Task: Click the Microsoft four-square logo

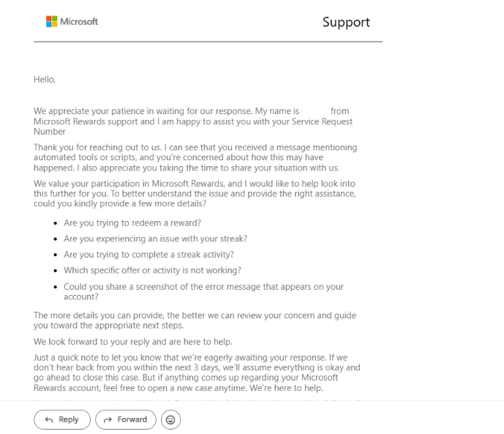Action: coord(51,21)
